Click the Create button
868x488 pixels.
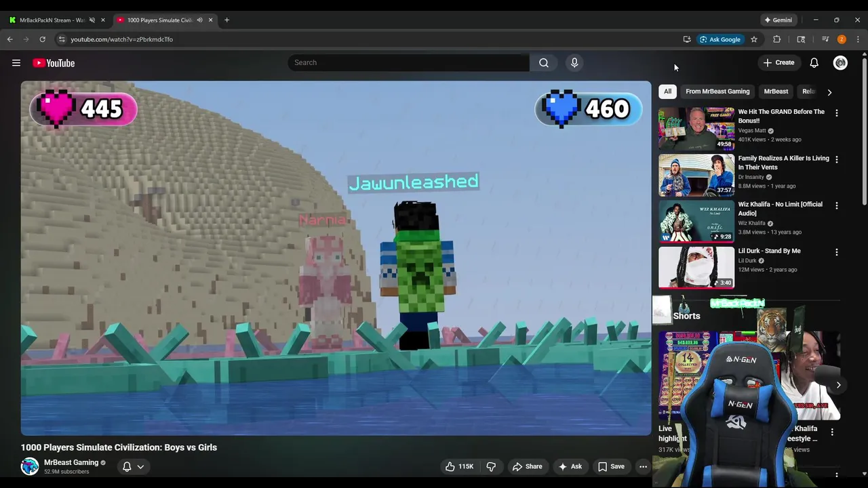pyautogui.click(x=778, y=62)
